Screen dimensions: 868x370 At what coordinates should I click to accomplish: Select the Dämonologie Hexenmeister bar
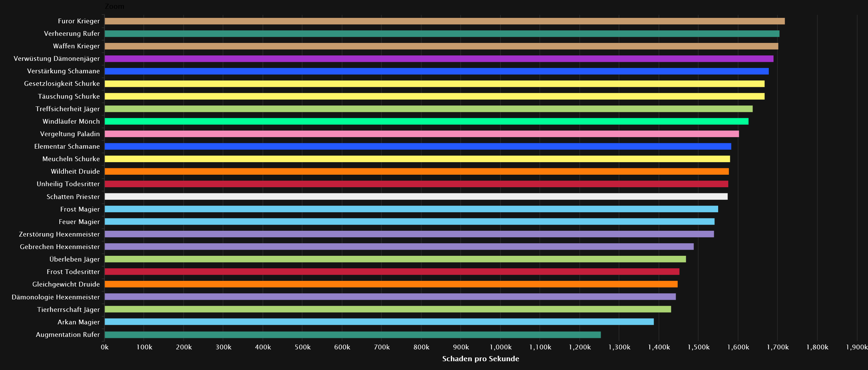[390, 297]
